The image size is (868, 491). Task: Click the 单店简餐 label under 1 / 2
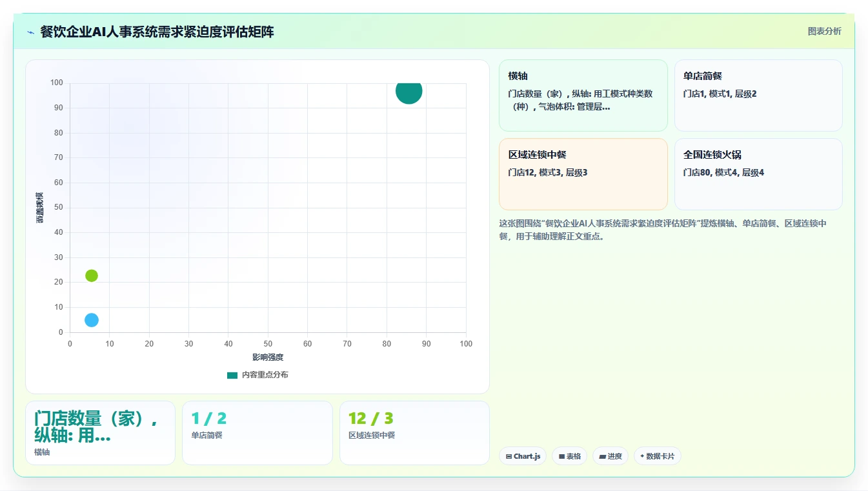[207, 436]
